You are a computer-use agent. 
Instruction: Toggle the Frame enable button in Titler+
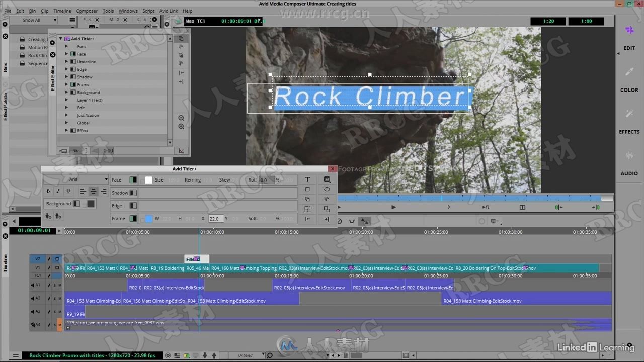(x=133, y=219)
